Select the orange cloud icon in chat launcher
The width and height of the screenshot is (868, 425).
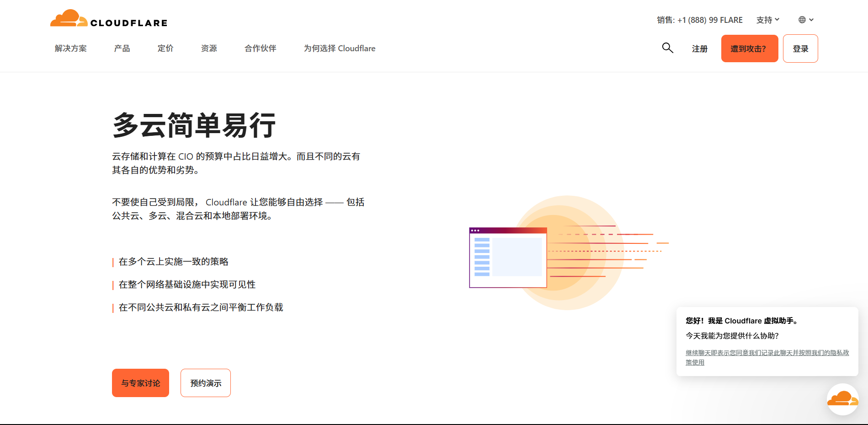[842, 399]
